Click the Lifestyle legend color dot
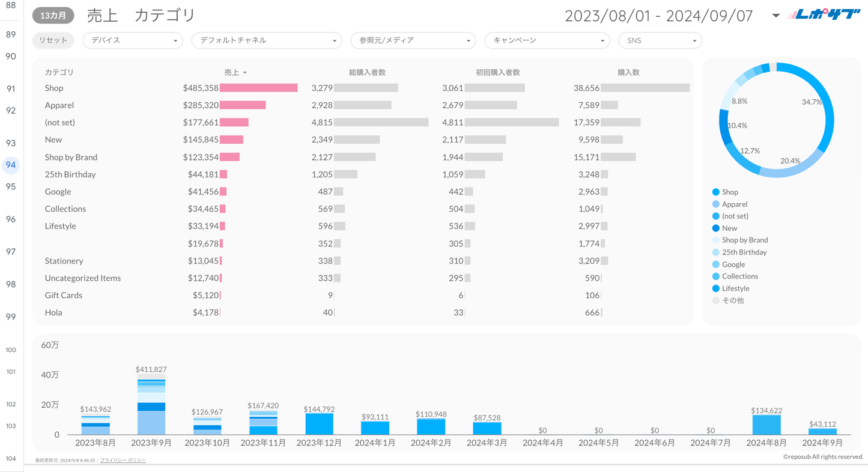 click(x=715, y=289)
